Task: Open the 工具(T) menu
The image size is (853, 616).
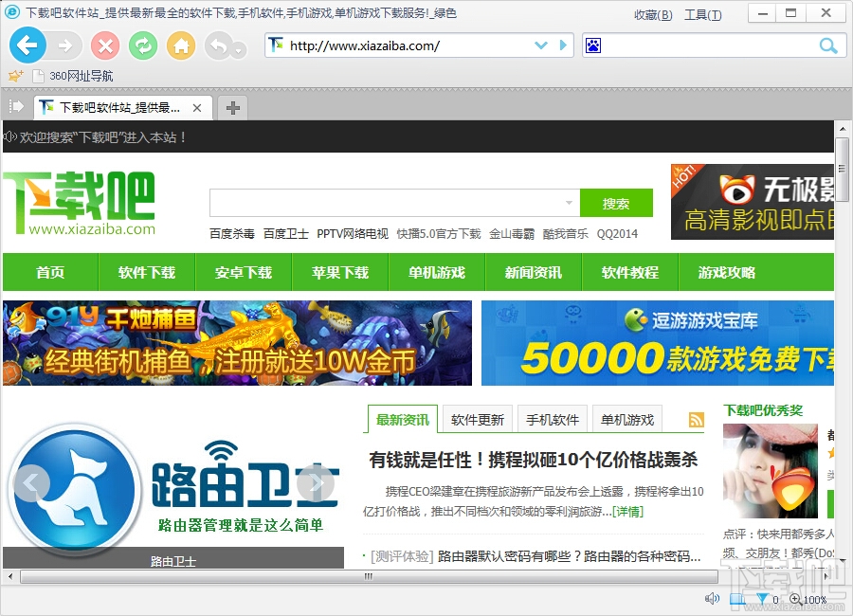Action: pos(703,15)
